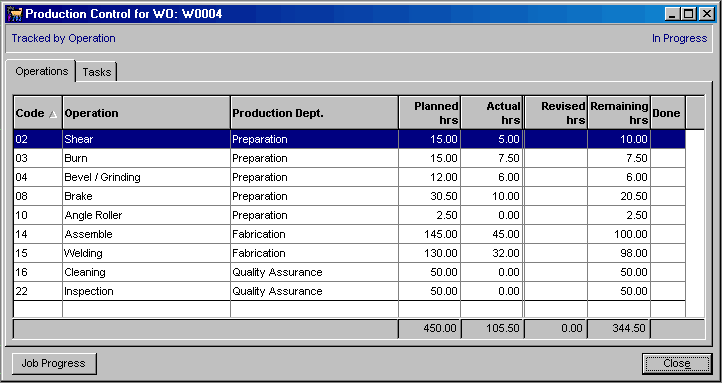The width and height of the screenshot is (722, 383).
Task: Select the Cleaning operation row
Action: pyautogui.click(x=349, y=273)
